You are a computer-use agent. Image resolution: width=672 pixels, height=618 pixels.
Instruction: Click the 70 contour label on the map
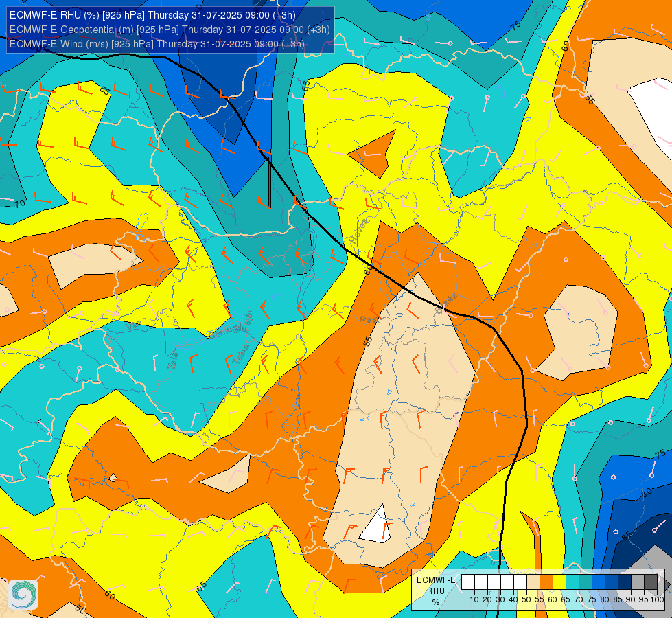[19, 203]
